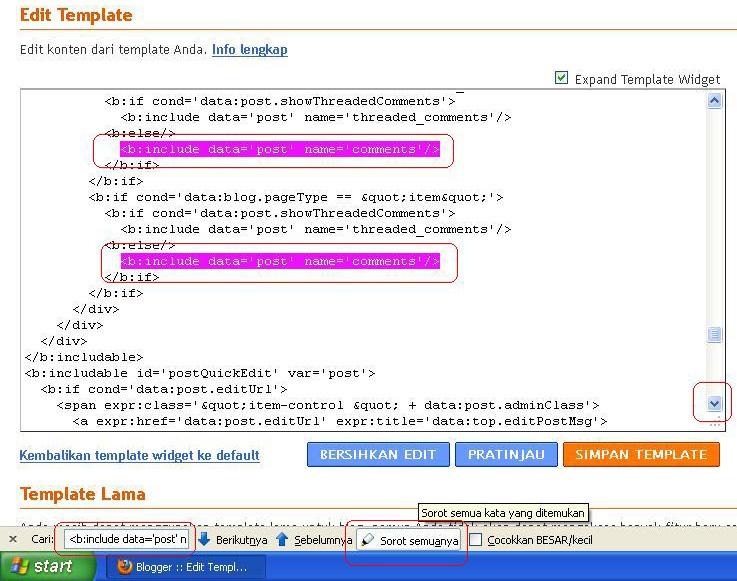Click scrollbar down arrow of template editor
The image size is (737, 581).
tap(714, 403)
